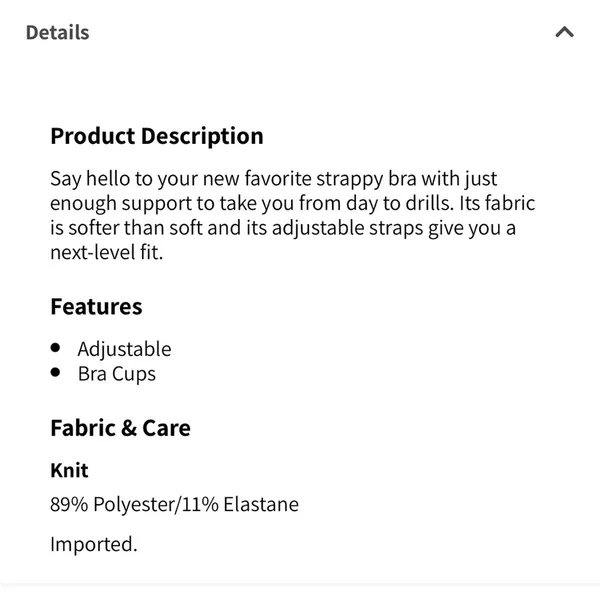Click the Adjustable feature item

pos(124,349)
